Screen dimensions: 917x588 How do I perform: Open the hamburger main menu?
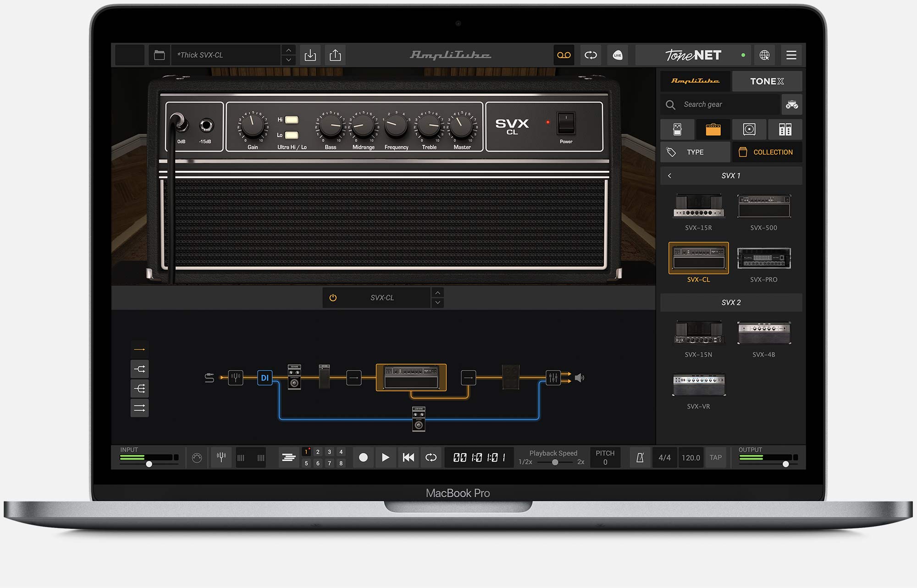click(x=791, y=55)
